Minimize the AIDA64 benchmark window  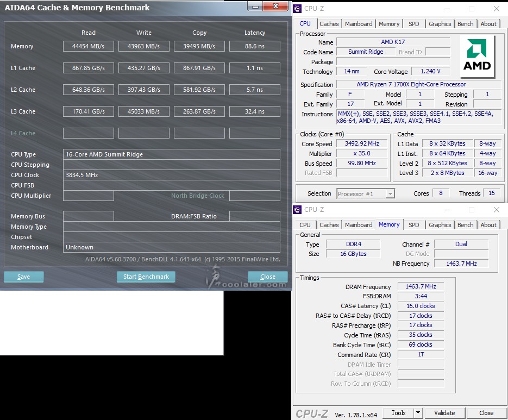(x=255, y=7)
